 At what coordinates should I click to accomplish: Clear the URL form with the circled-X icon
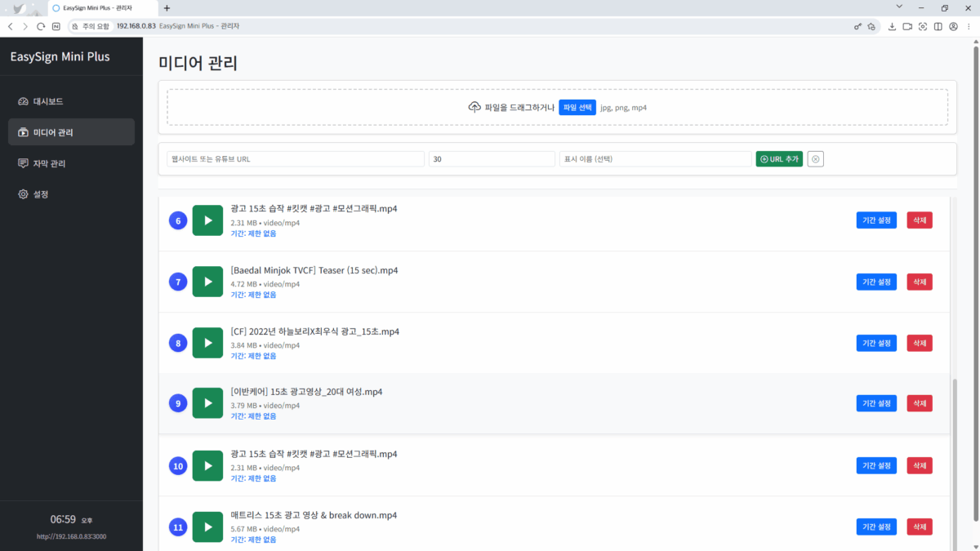(815, 158)
